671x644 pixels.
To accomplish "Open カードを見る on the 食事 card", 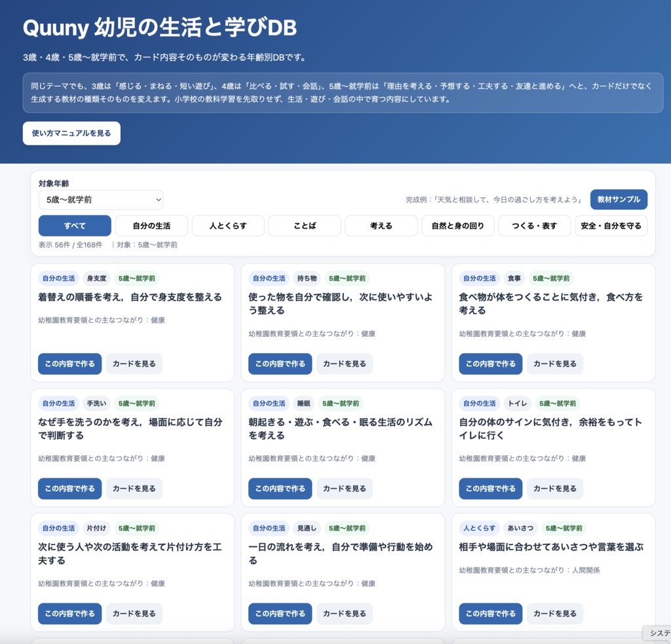I will (x=555, y=364).
